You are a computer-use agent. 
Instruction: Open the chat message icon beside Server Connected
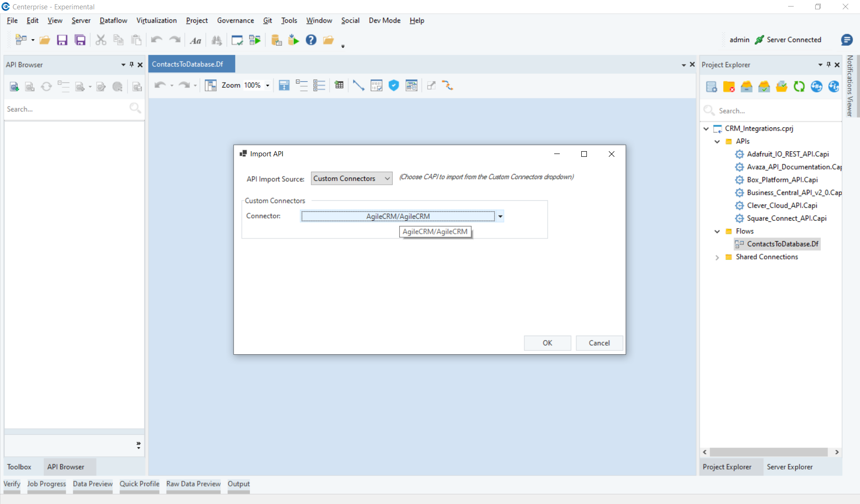tap(846, 40)
